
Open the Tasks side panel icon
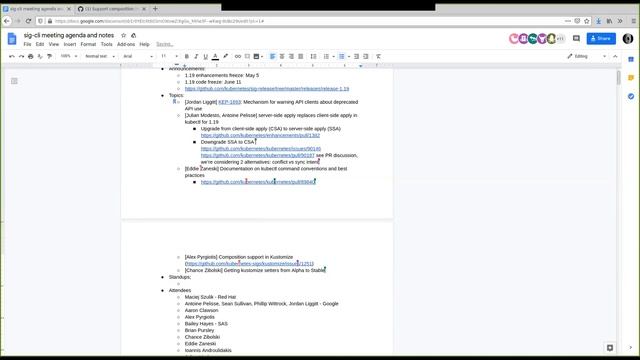[631, 96]
